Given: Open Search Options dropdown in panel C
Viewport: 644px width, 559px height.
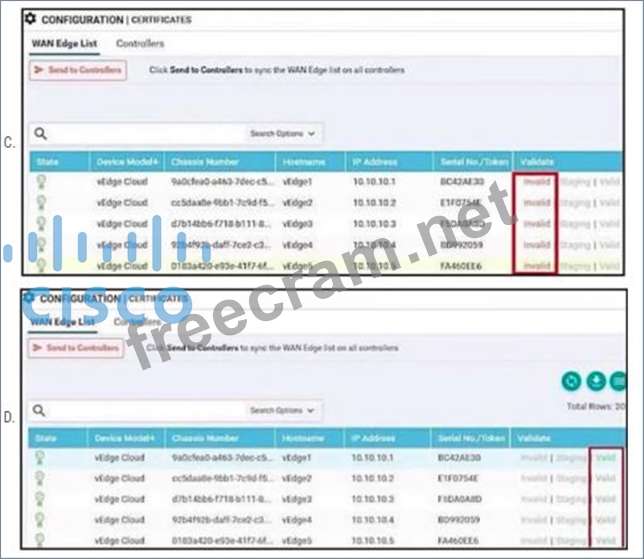Looking at the screenshot, I should coord(282,132).
